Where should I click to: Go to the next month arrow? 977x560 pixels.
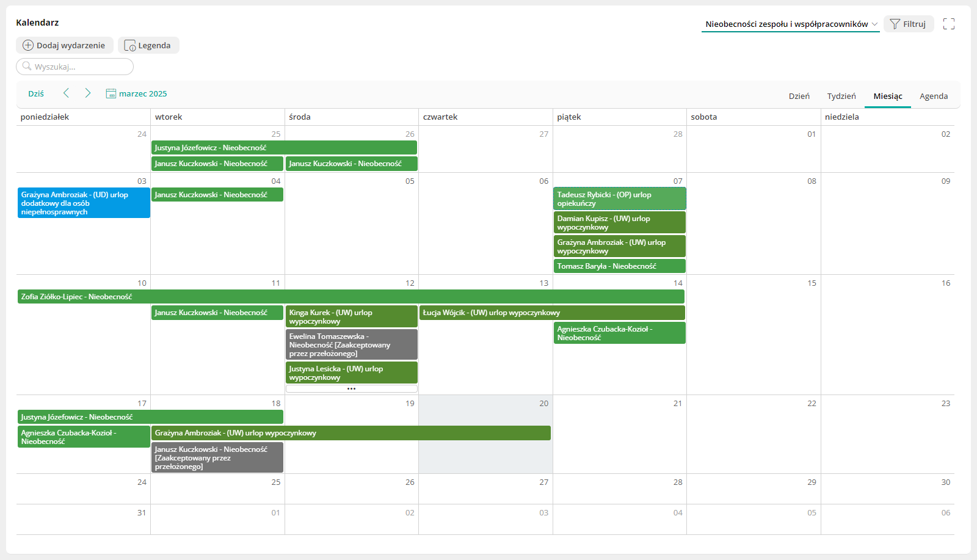[x=88, y=93]
